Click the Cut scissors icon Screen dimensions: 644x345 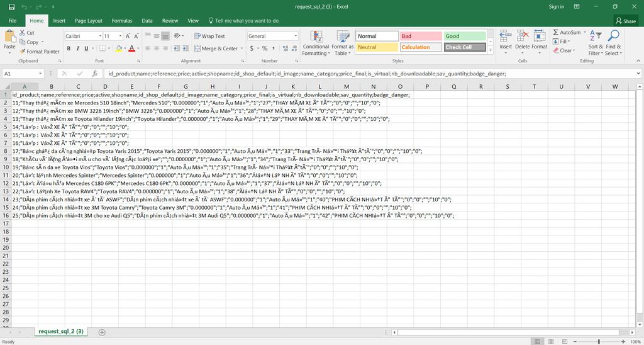tap(23, 33)
